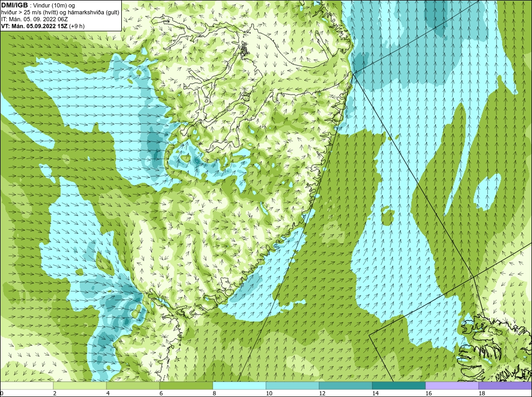532x397 pixels.
Task: Click the '4' scale label
Action: [x=108, y=394]
